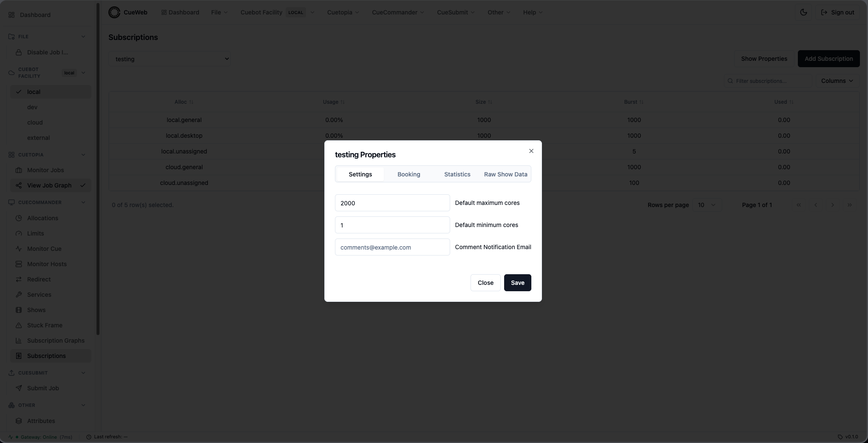Screen dimensions: 868x443
Task: Toggle the View Job Graph checkmark
Action: 83,185
